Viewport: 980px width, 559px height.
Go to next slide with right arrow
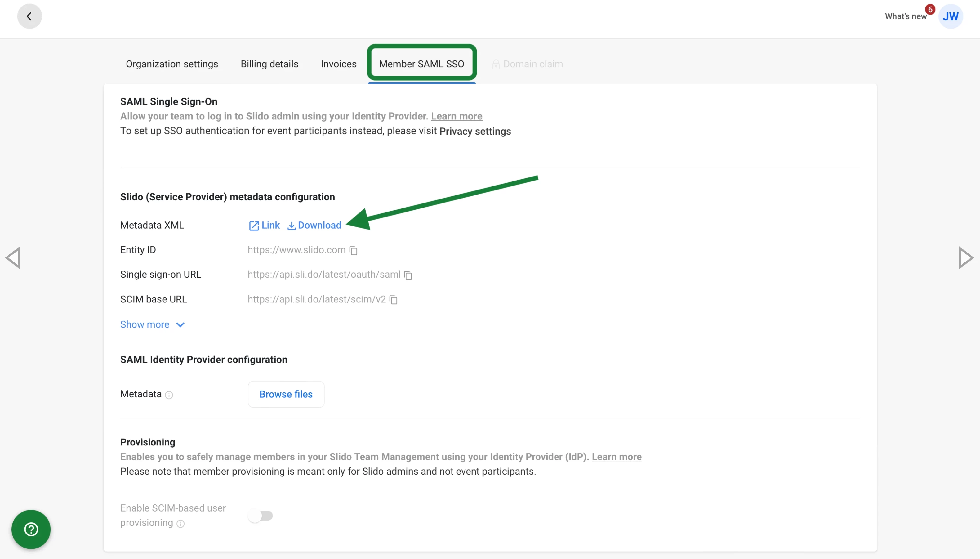965,257
